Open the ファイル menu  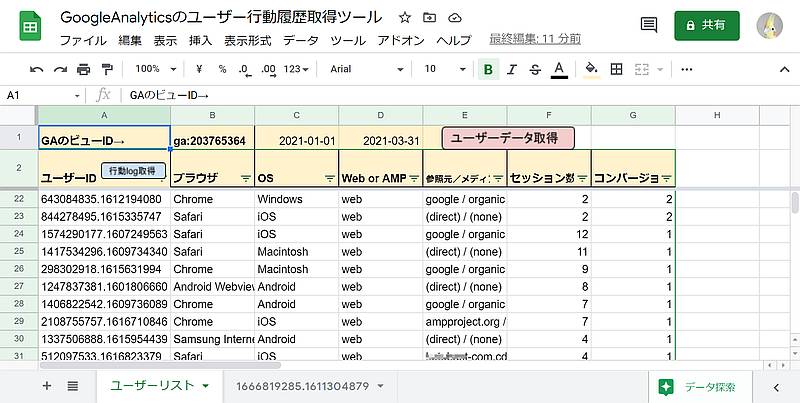pos(83,40)
